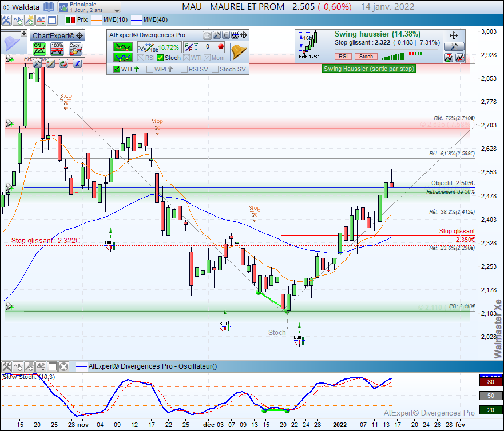Click the Stoch button in Swing panel
504x431 pixels.
point(366,57)
